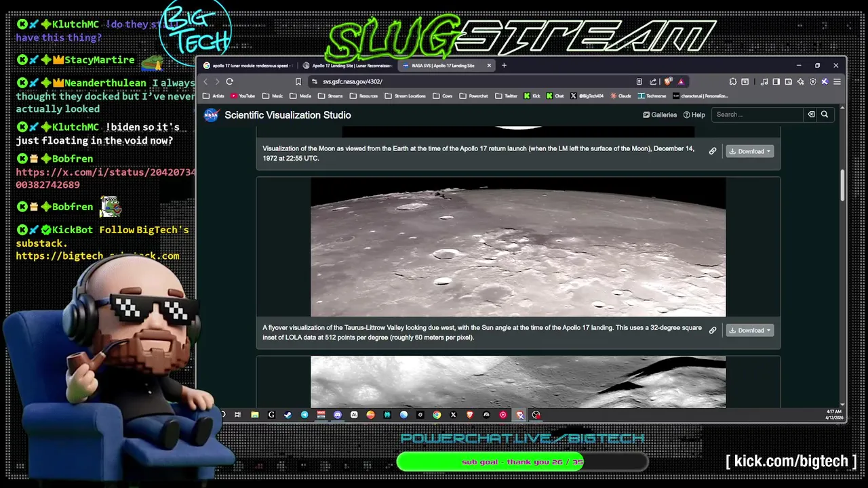868x488 pixels.
Task: Click the page vertical scrollbar thumb
Action: click(x=843, y=185)
